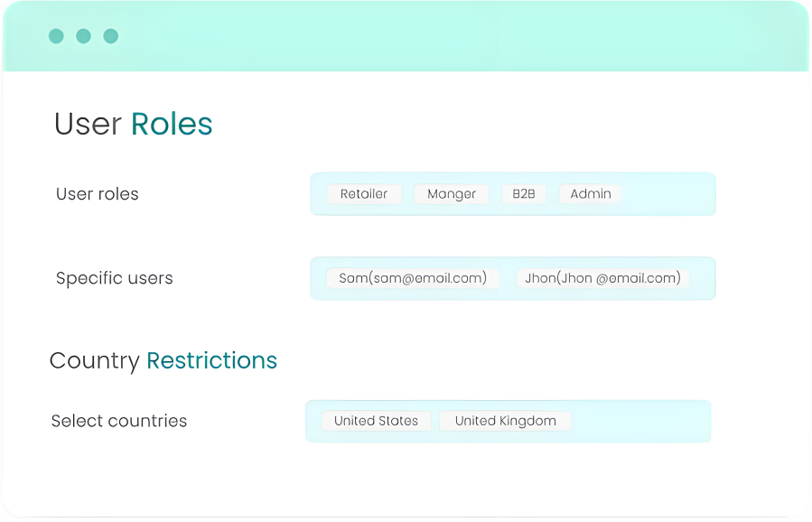
Task: Click the B2B role tag
Action: (524, 194)
